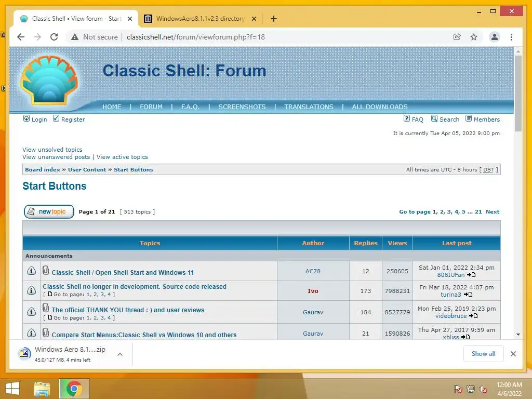Image resolution: width=532 pixels, height=399 pixels.
Task: Open the Windows Start button
Action: pyautogui.click(x=12, y=389)
